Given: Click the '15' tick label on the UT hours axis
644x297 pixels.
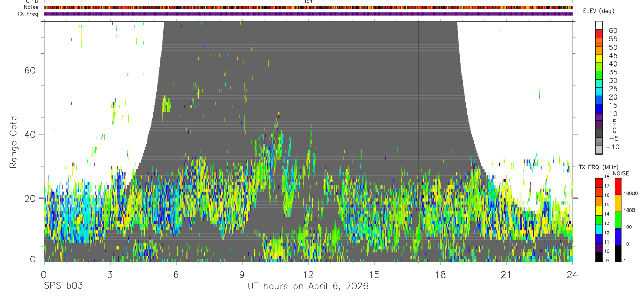Looking at the screenshot, I should point(374,274).
